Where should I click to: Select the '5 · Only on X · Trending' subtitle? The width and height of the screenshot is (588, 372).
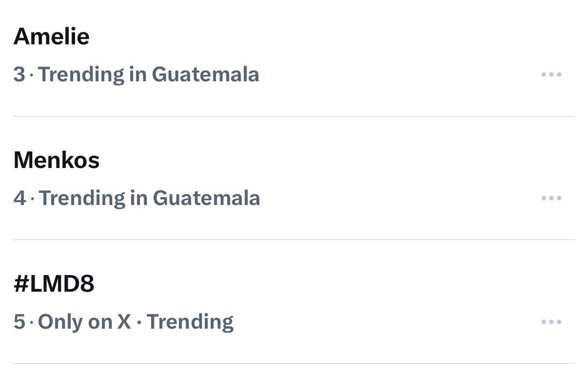123,322
